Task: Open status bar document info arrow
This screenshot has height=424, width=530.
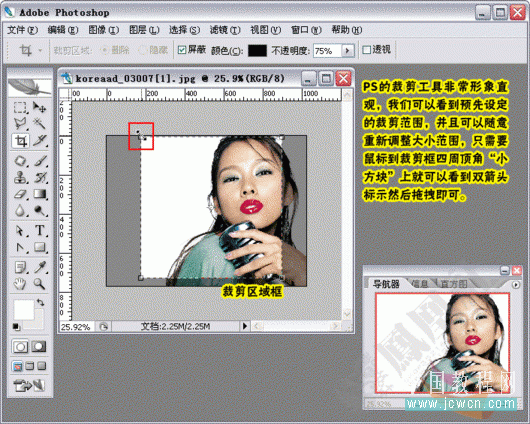Action: coord(245,326)
